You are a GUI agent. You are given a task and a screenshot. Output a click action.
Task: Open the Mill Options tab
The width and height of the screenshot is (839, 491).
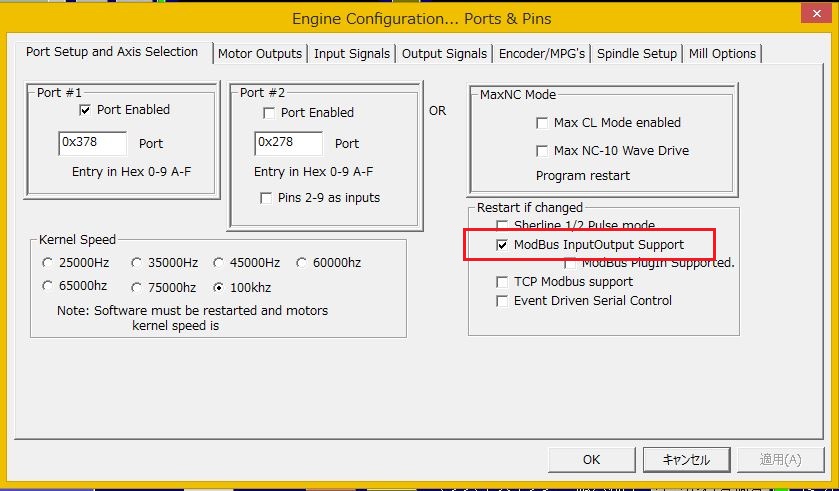point(722,54)
